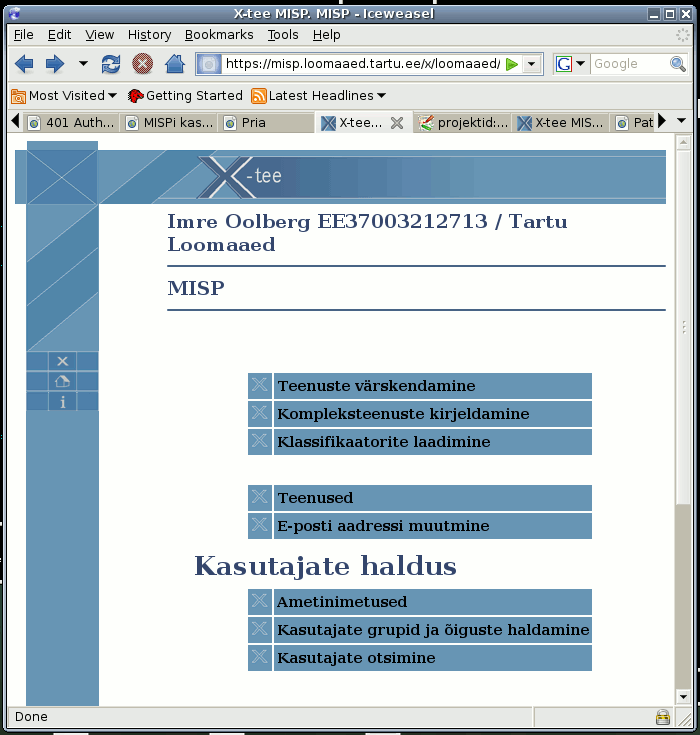Open the list all tabs dropdown
The width and height of the screenshot is (700, 735).
pyautogui.click(x=682, y=121)
